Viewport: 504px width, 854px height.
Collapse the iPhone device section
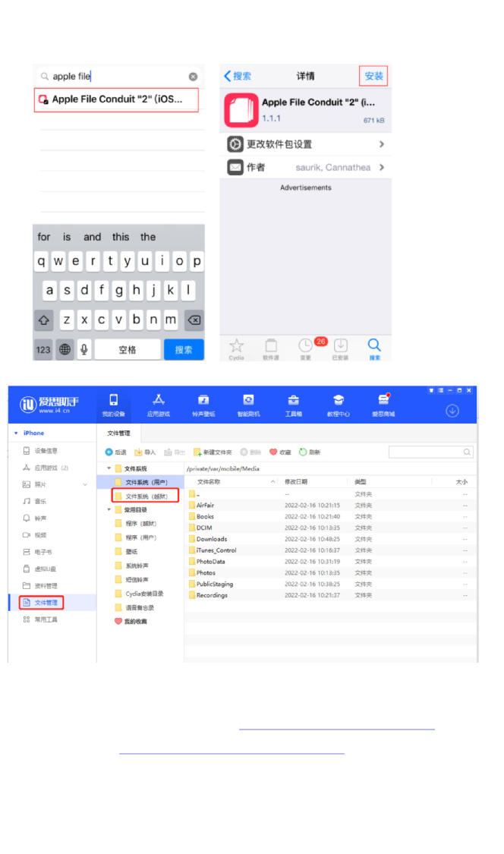(x=17, y=433)
